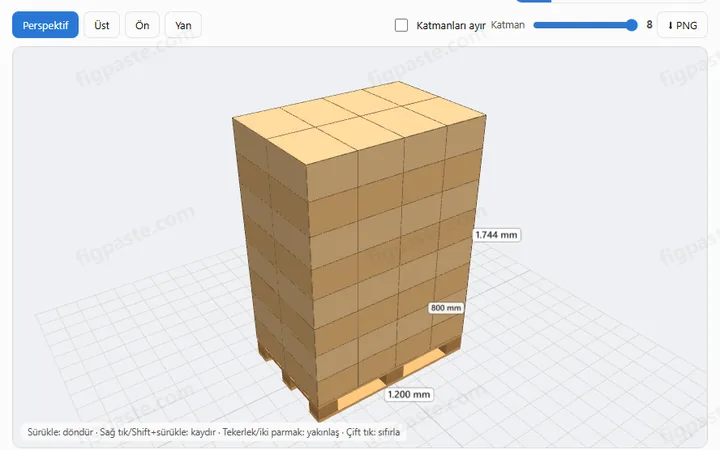Click the Katman slider label

(508, 25)
